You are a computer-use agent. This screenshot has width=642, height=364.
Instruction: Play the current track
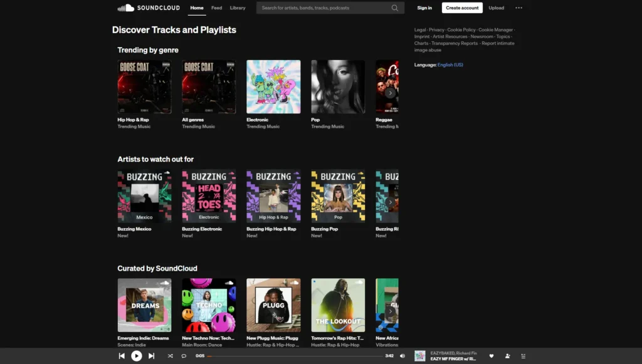[136, 356]
